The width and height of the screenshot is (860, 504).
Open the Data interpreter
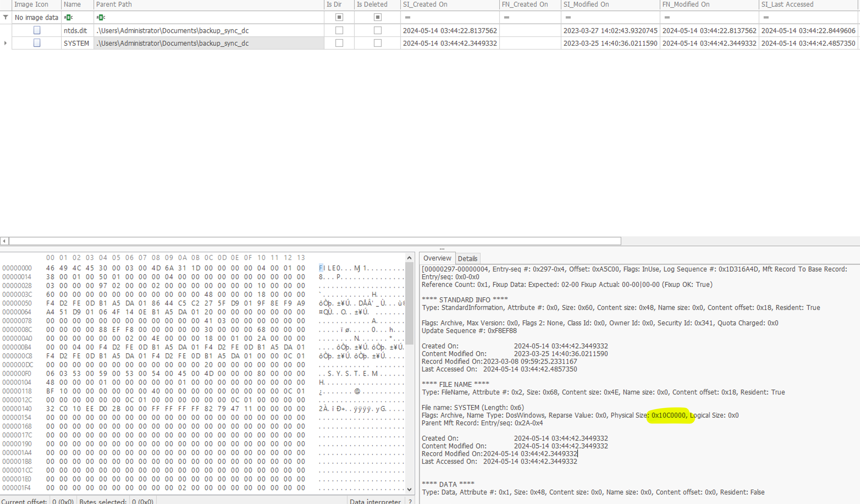pos(375,501)
